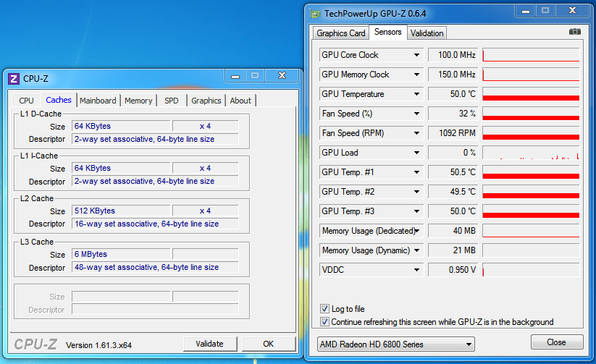Click the Close button in GPU-Z
This screenshot has width=596, height=364.
pos(556,342)
